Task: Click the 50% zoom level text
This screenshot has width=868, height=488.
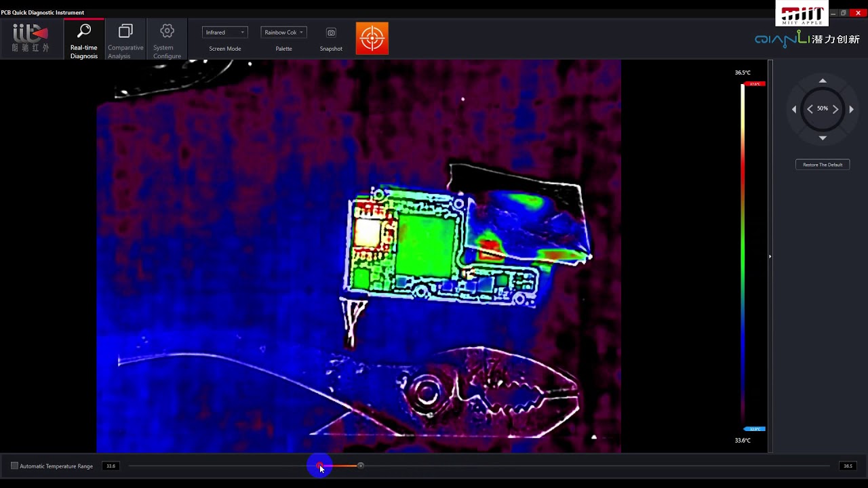Action: point(823,108)
